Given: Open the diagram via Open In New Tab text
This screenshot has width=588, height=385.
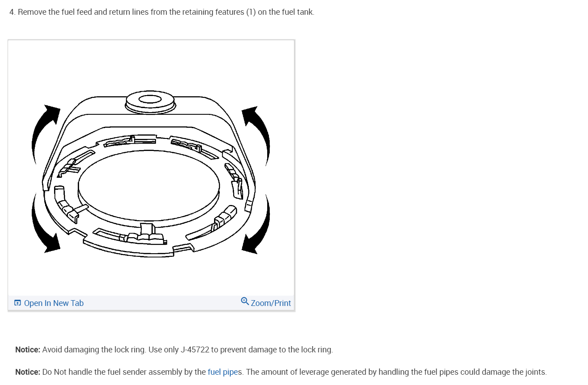Looking at the screenshot, I should [x=54, y=303].
